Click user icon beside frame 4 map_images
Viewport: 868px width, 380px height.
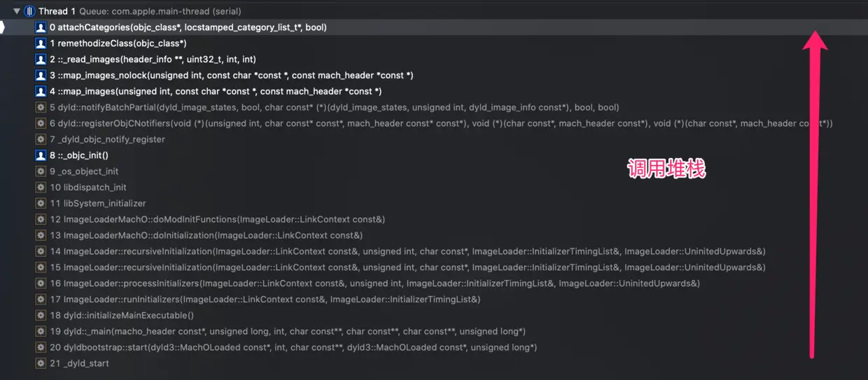(41, 92)
